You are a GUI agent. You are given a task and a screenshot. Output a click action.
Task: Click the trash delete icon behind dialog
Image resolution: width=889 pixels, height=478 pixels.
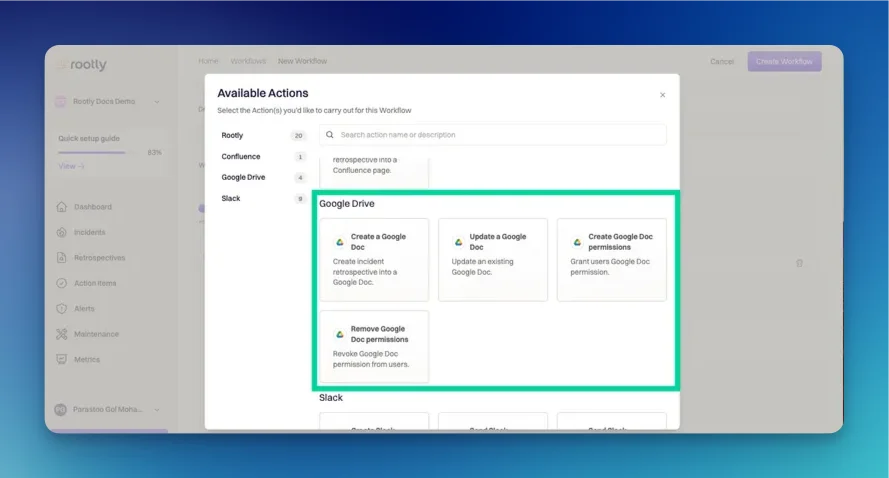click(x=799, y=263)
